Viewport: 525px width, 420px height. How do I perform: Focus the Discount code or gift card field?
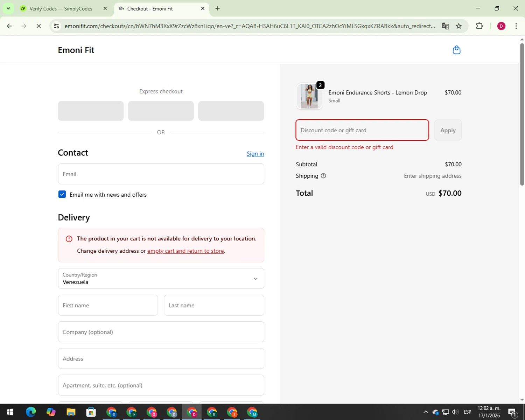click(x=362, y=130)
